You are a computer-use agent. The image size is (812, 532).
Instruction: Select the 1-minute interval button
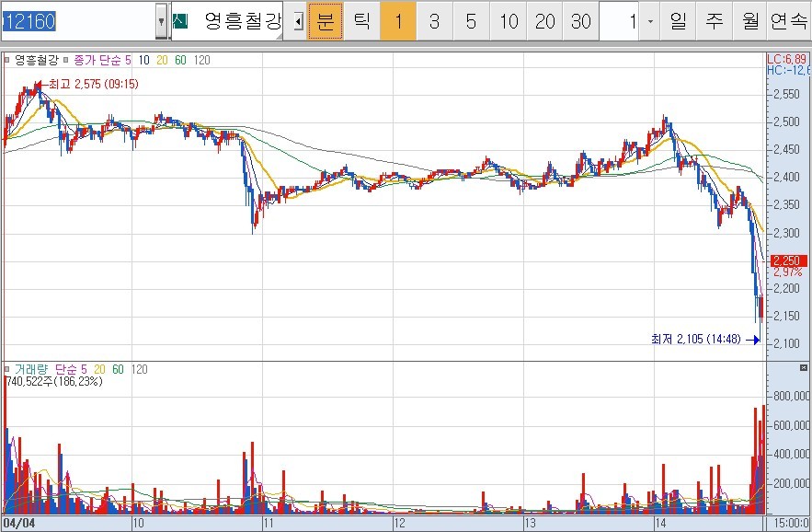(x=397, y=21)
